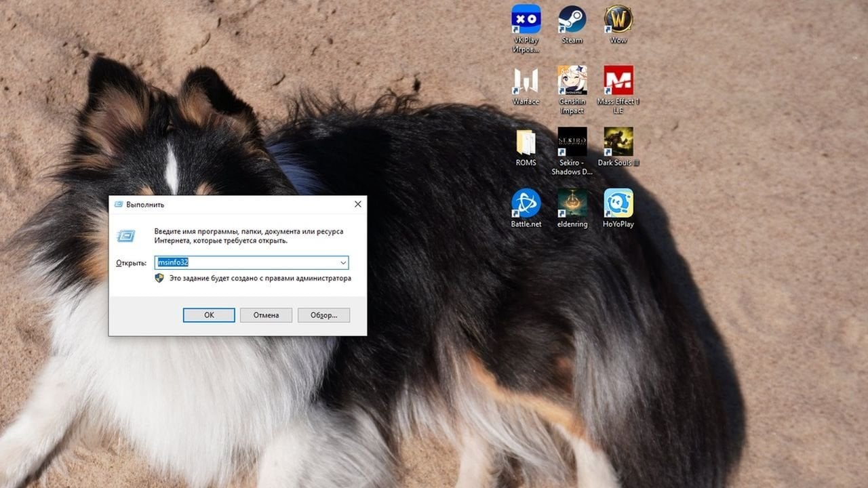Expand the Открыть combo box dropdown arrow
The image size is (868, 488).
coord(343,262)
